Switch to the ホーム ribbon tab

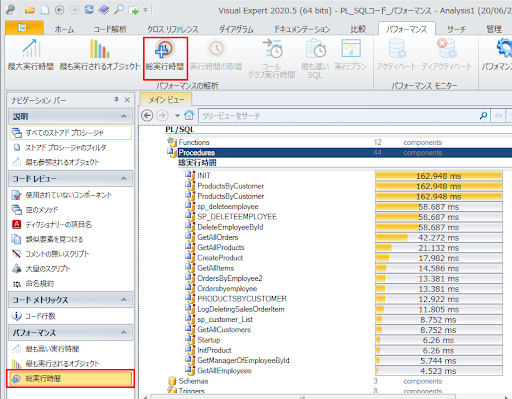pos(64,29)
